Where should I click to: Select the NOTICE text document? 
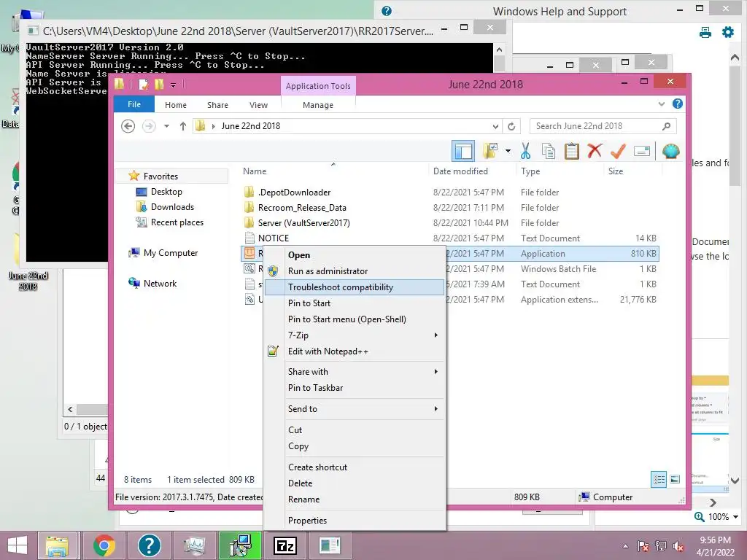[273, 238]
